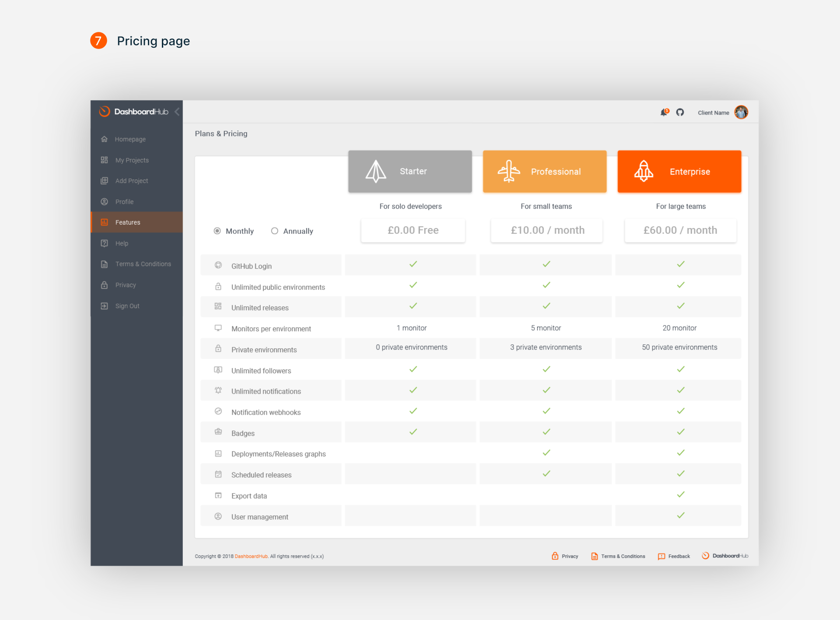Click the Unlimited followers icon
The height and width of the screenshot is (620, 840).
pyautogui.click(x=218, y=370)
